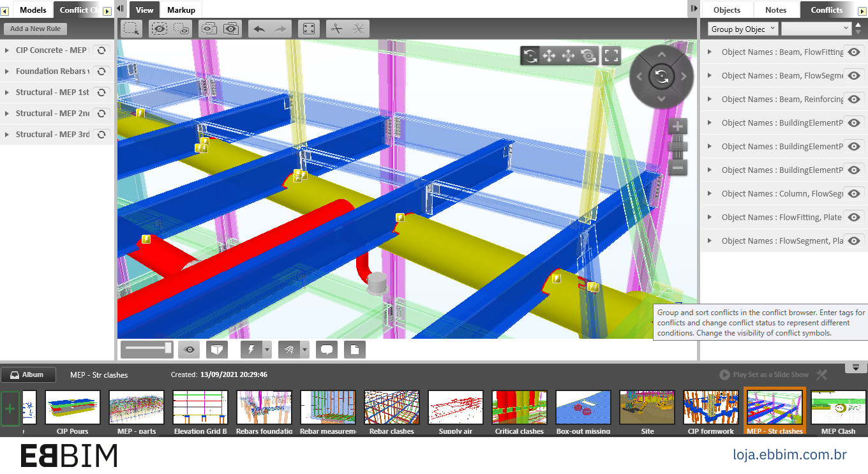Expand the Foundation Rebars rule

[x=7, y=71]
